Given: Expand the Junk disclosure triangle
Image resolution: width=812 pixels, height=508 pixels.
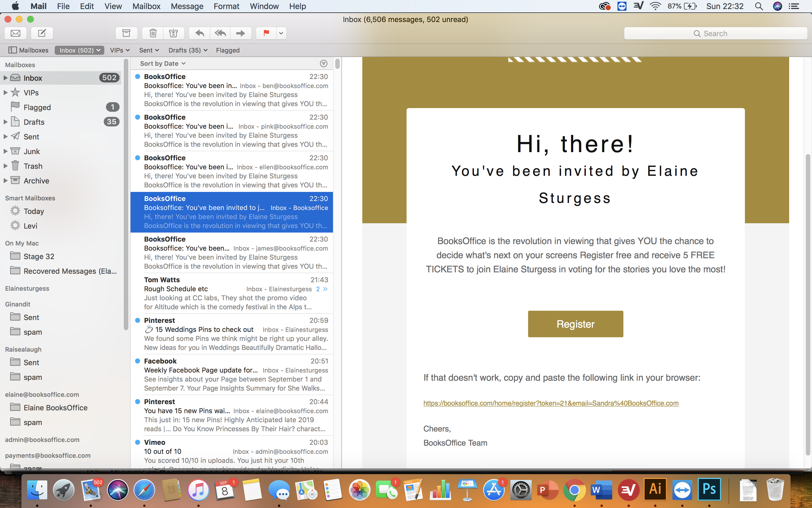Looking at the screenshot, I should click(x=5, y=151).
